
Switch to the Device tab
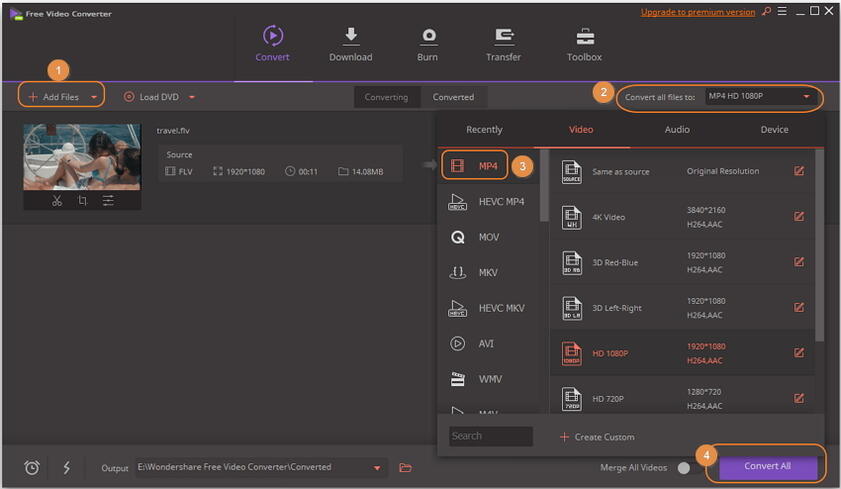[x=774, y=130]
